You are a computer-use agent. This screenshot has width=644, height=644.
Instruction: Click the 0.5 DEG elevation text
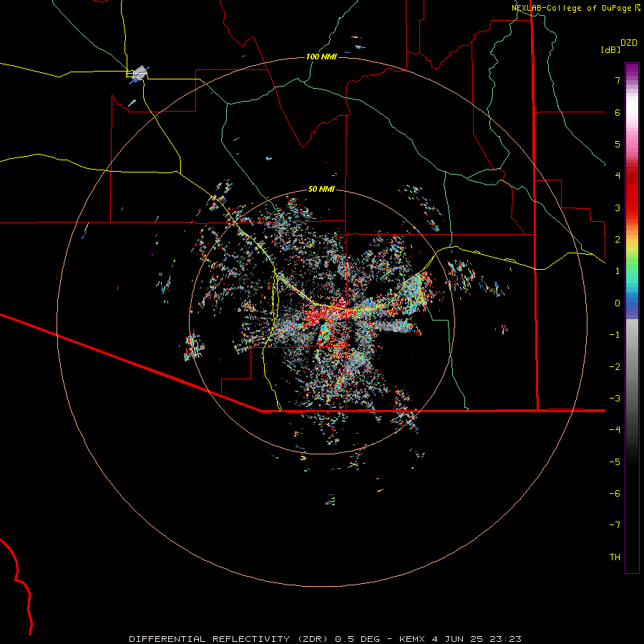pos(357,639)
